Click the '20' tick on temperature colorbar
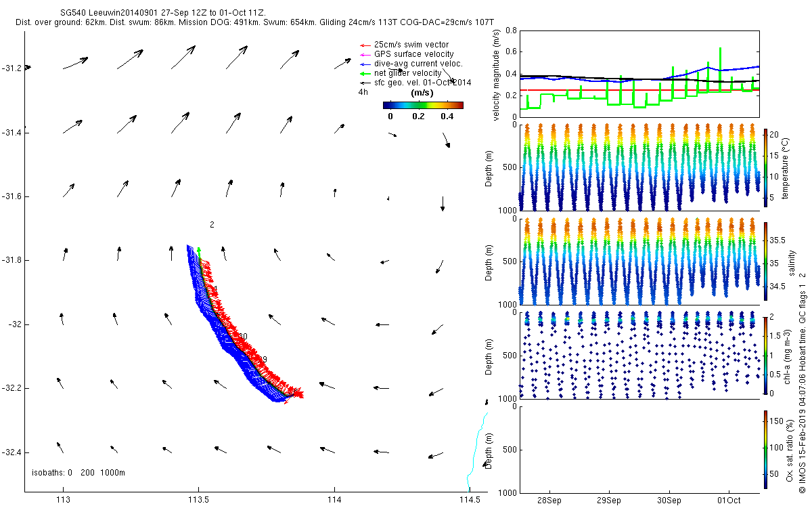 pos(775,135)
